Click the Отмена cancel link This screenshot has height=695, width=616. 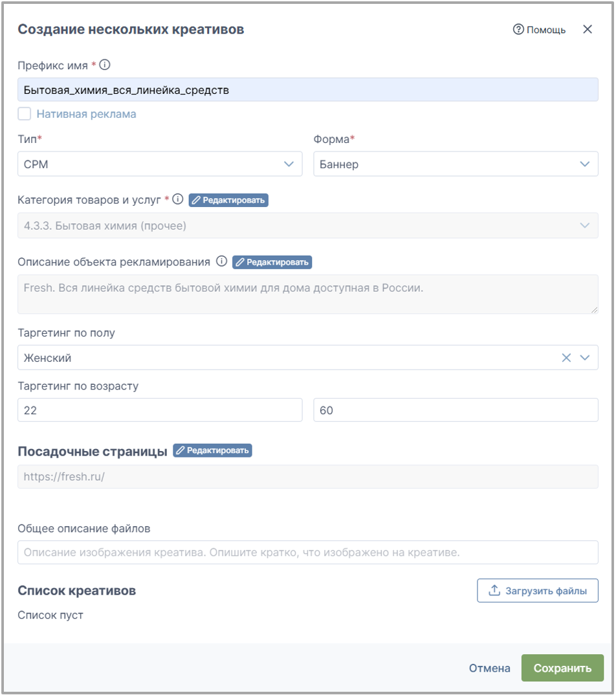[490, 668]
